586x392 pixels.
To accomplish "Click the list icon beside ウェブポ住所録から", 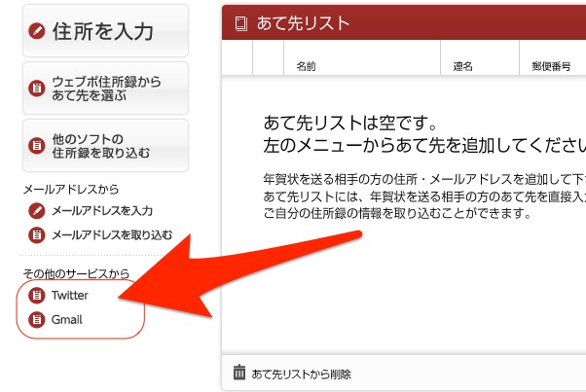I will click(37, 89).
